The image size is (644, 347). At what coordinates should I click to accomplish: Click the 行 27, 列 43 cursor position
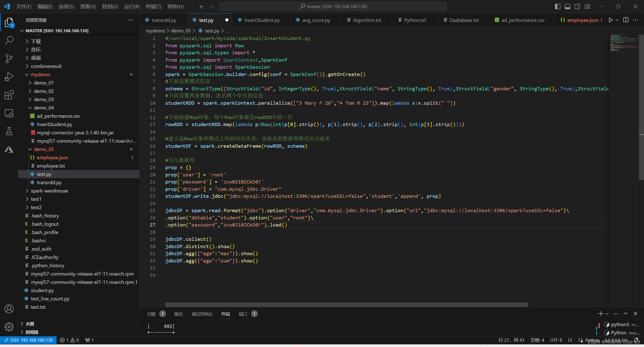tap(511, 340)
